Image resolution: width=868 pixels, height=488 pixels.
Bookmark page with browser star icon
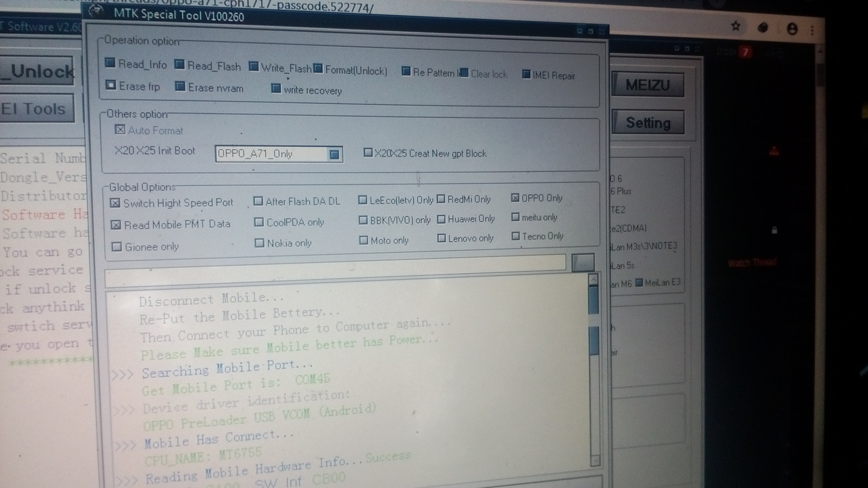click(736, 26)
